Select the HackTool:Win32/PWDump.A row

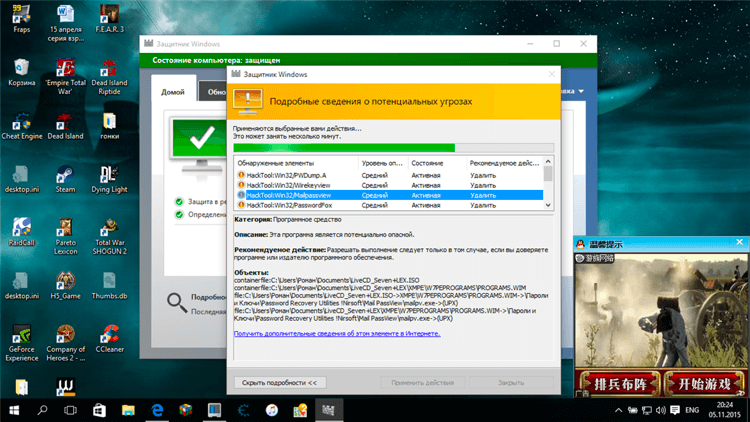pyautogui.click(x=389, y=175)
